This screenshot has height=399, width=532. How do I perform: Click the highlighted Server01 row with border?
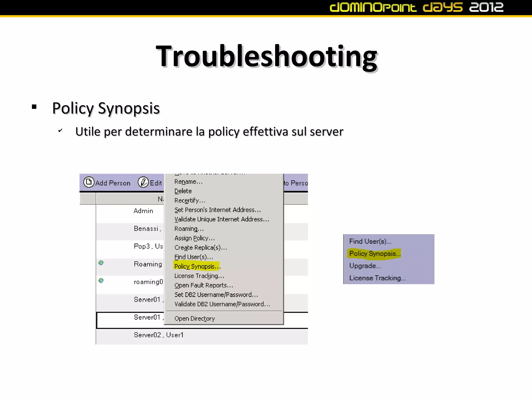click(130, 320)
